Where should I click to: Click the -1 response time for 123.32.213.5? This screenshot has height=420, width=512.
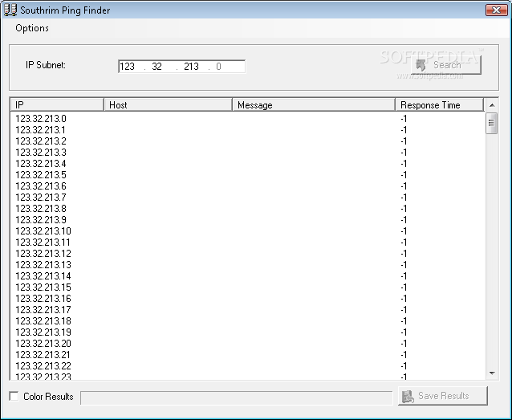(404, 175)
